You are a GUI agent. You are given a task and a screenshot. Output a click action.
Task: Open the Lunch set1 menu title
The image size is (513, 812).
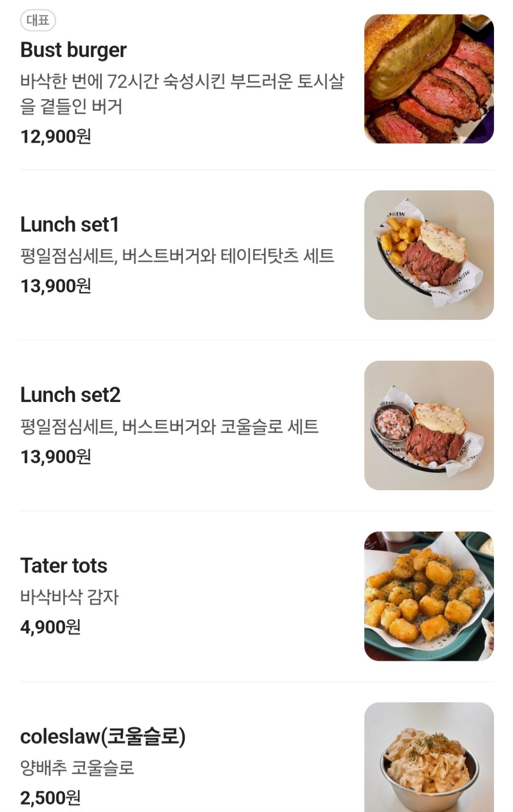[70, 225]
